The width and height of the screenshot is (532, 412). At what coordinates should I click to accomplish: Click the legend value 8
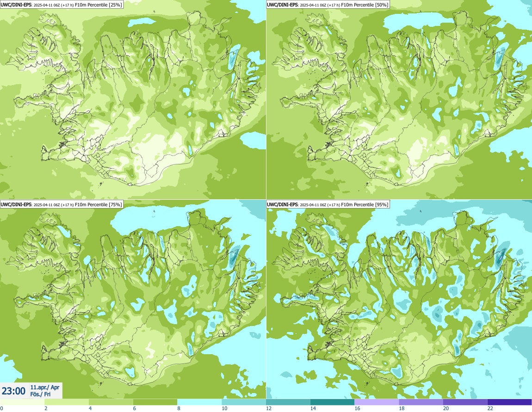click(179, 408)
